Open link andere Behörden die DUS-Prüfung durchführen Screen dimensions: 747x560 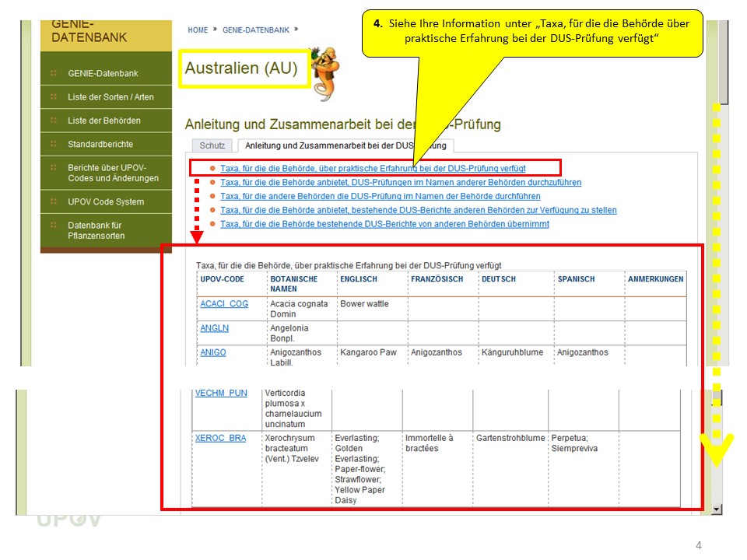(x=381, y=196)
